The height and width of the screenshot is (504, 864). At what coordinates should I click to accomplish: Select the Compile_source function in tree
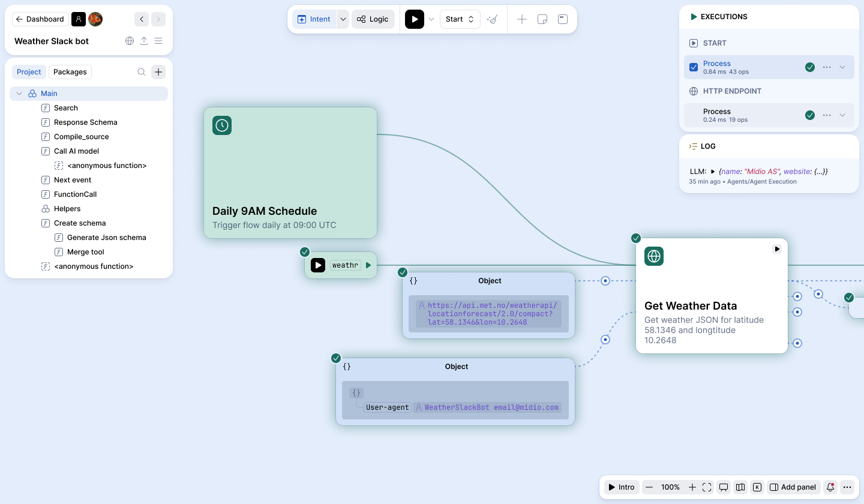tap(81, 137)
